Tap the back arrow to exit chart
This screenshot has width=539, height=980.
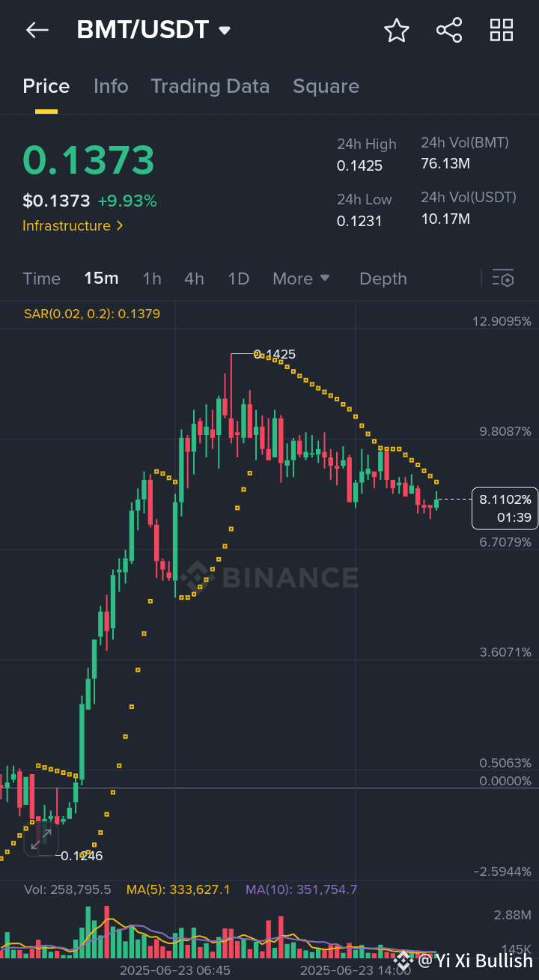[x=37, y=30]
